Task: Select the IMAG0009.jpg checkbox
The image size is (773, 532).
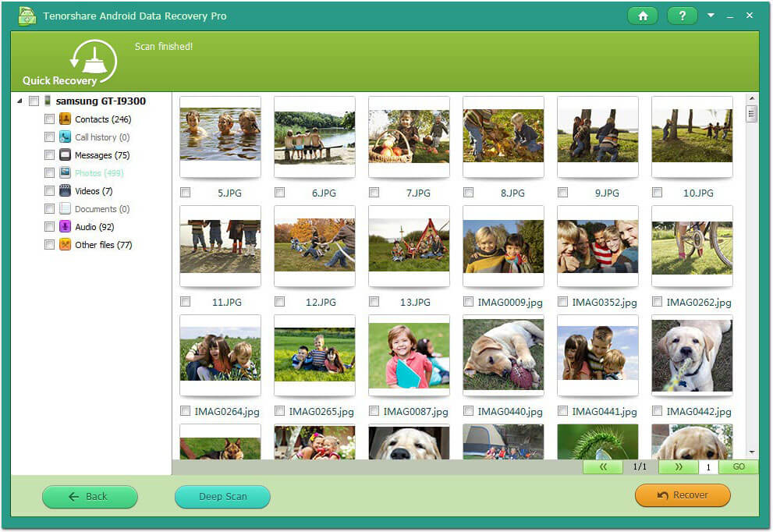Action: pyautogui.click(x=468, y=301)
